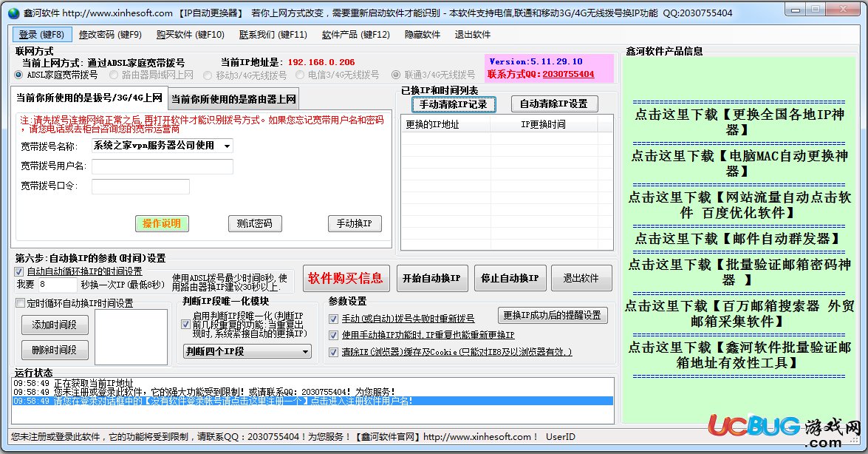Click the maximize window button
868x454 pixels.
(x=816, y=10)
